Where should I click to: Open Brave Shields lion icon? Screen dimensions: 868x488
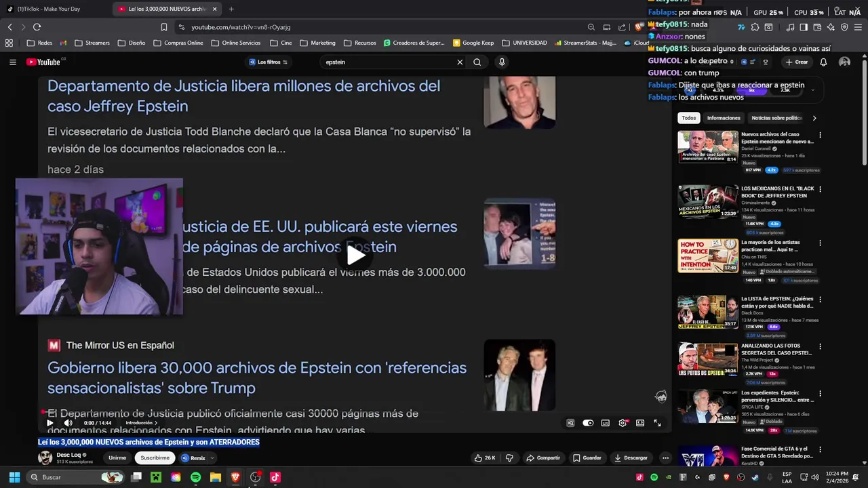pyautogui.click(x=638, y=27)
